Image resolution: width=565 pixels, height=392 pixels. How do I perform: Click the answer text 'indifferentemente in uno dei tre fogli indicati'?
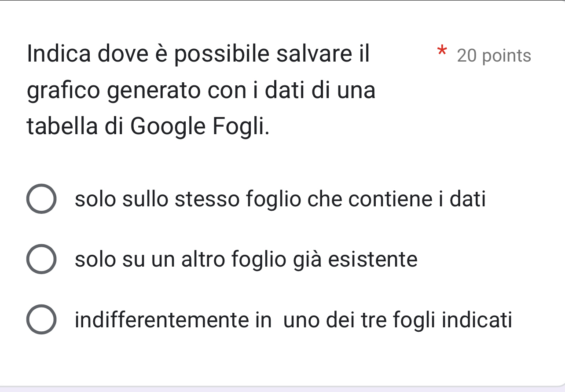click(294, 319)
